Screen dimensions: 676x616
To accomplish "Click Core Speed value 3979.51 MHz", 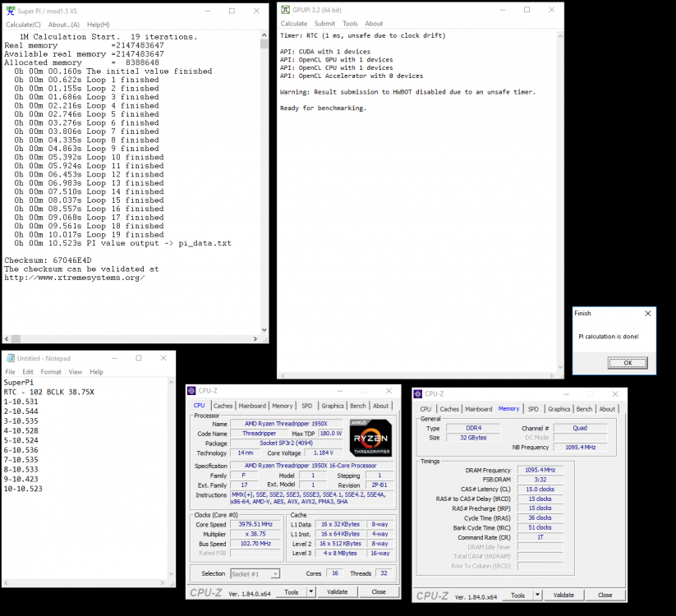I will pos(255,524).
